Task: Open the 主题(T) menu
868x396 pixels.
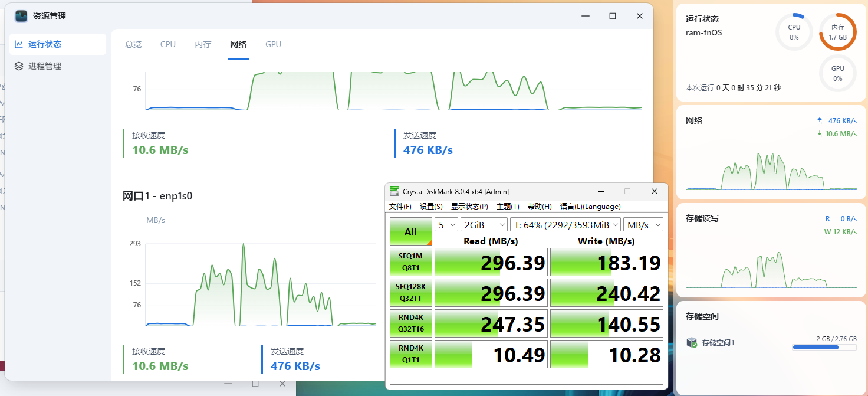Action: [508, 207]
